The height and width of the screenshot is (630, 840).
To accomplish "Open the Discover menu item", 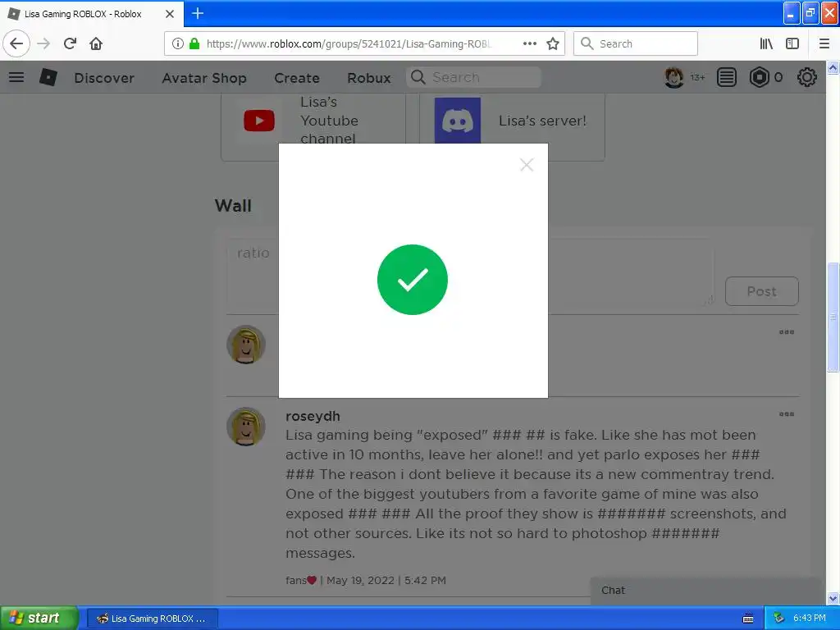I will click(x=104, y=78).
